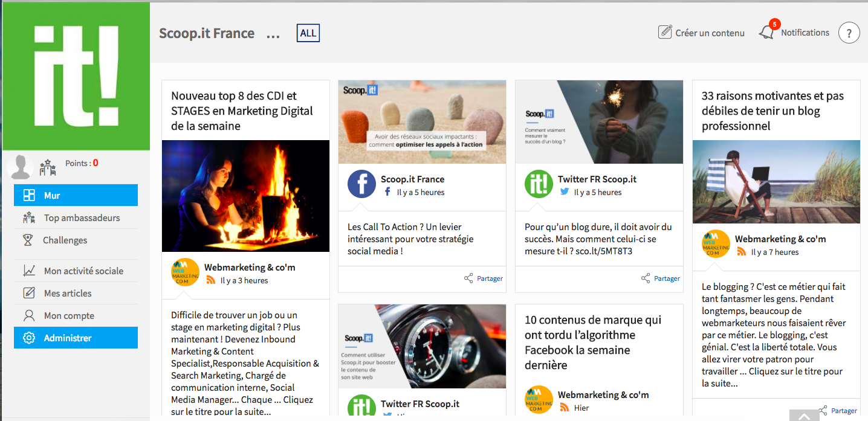This screenshot has height=421, width=868.
Task: Open the colored stones on sand image
Action: click(x=422, y=122)
